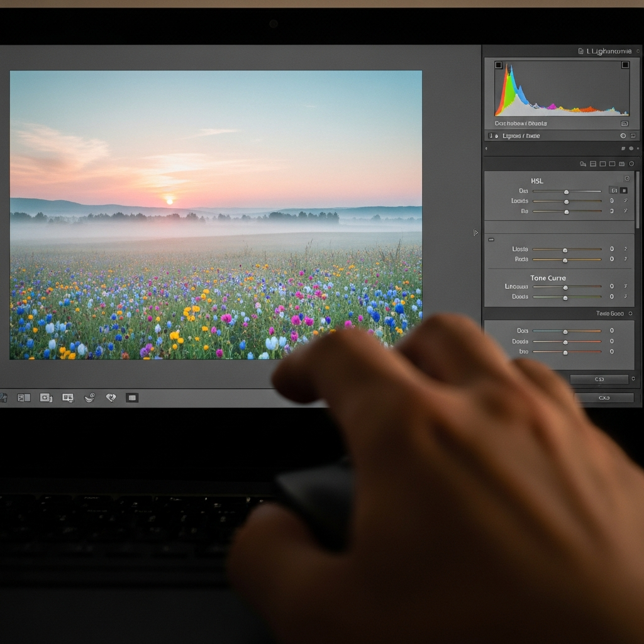Click the Lioste slider handle
This screenshot has height=644, width=644.
[x=565, y=250]
